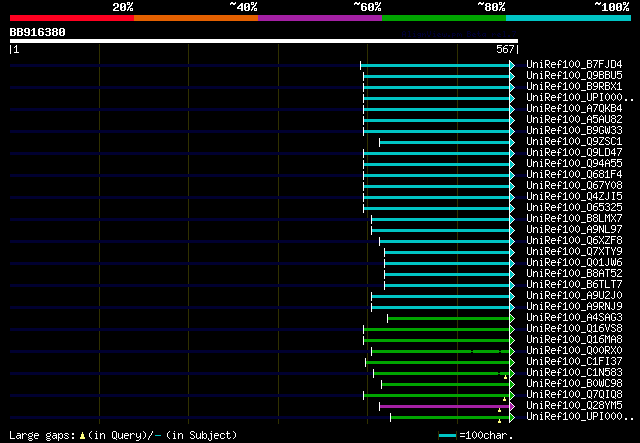Open hit UniRef100_Q9BBU5
Viewport: 640px width, 443px height.
(574, 76)
